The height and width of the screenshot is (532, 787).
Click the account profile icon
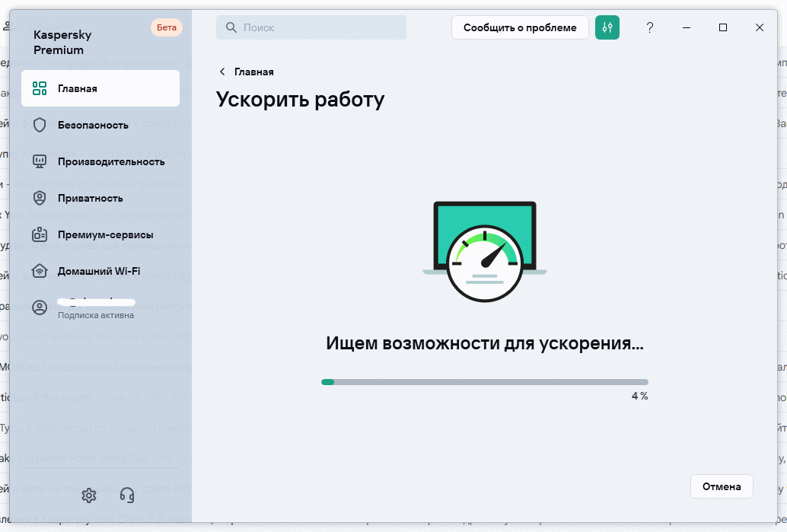pyautogui.click(x=40, y=307)
